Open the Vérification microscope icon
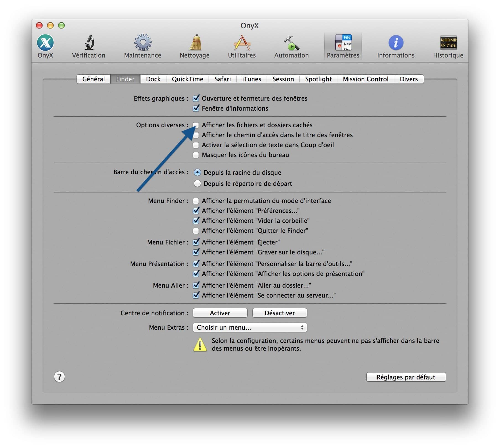This screenshot has width=500, height=448. tap(88, 46)
